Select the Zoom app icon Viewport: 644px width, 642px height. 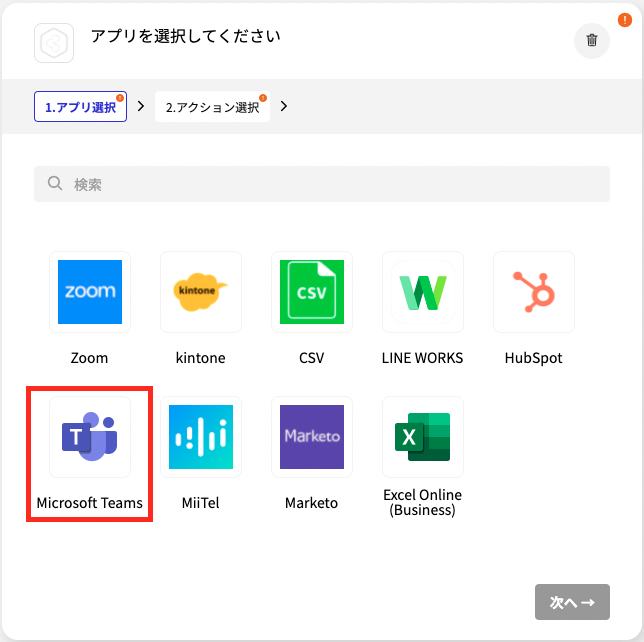pyautogui.click(x=90, y=292)
